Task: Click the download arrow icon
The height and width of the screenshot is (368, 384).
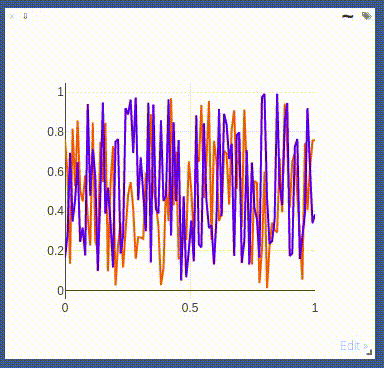Action: click(25, 16)
